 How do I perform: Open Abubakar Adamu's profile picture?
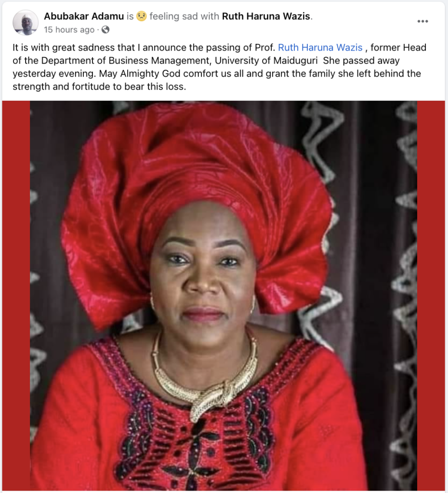[x=26, y=22]
